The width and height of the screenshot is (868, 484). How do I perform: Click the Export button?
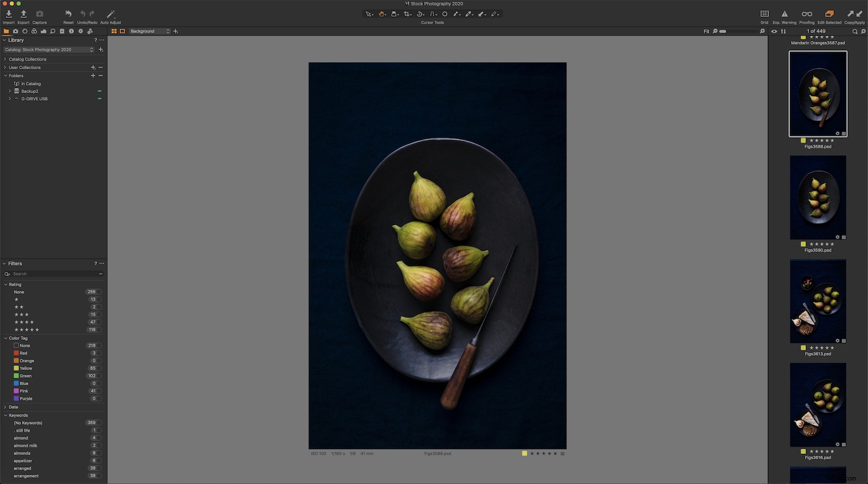23,14
